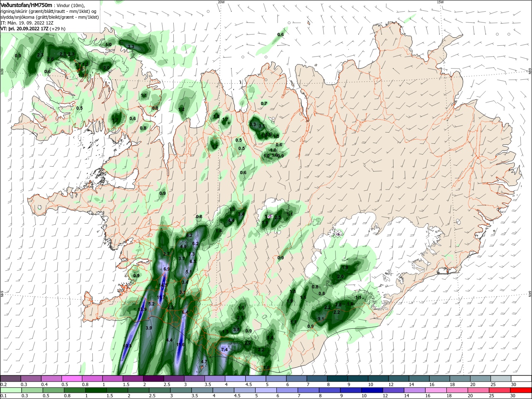Click the 5.2 precipitation value

coord(151,304)
